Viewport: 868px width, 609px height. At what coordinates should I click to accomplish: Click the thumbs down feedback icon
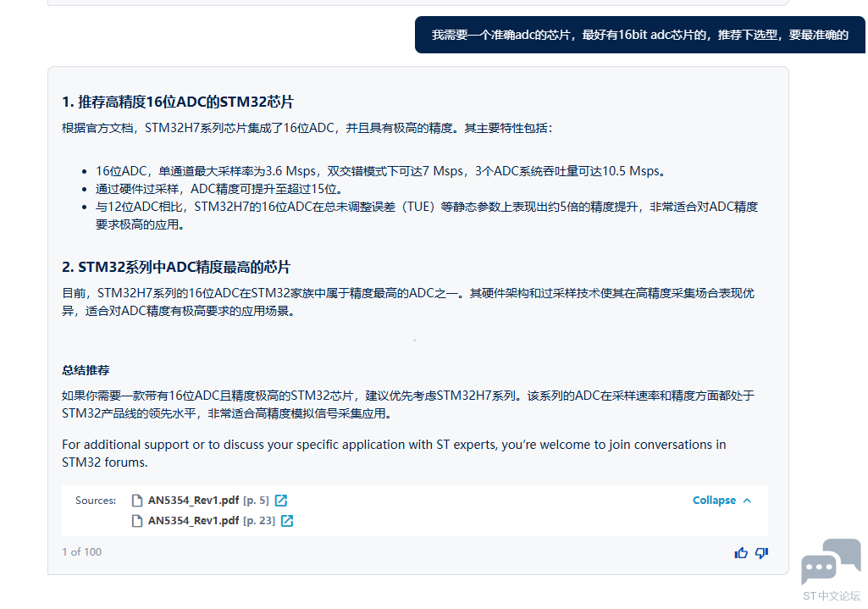click(761, 553)
